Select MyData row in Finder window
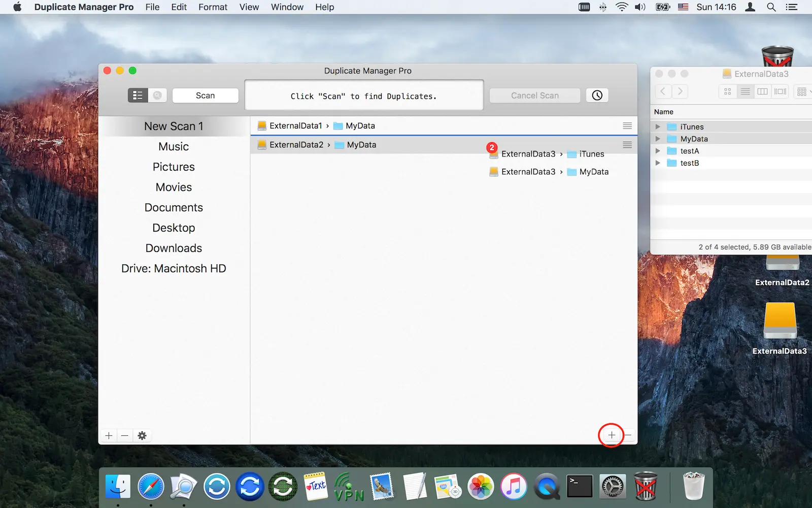This screenshot has width=812, height=508. click(731, 139)
